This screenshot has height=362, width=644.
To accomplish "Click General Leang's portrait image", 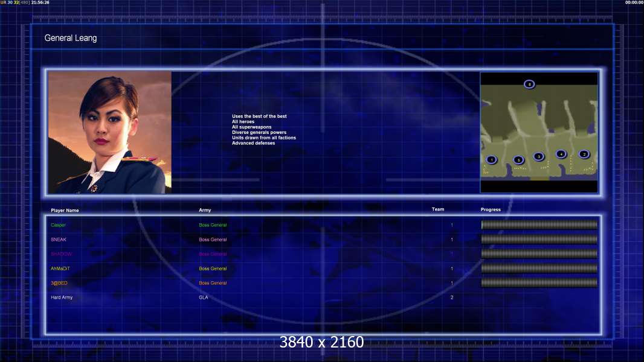I will (x=110, y=132).
